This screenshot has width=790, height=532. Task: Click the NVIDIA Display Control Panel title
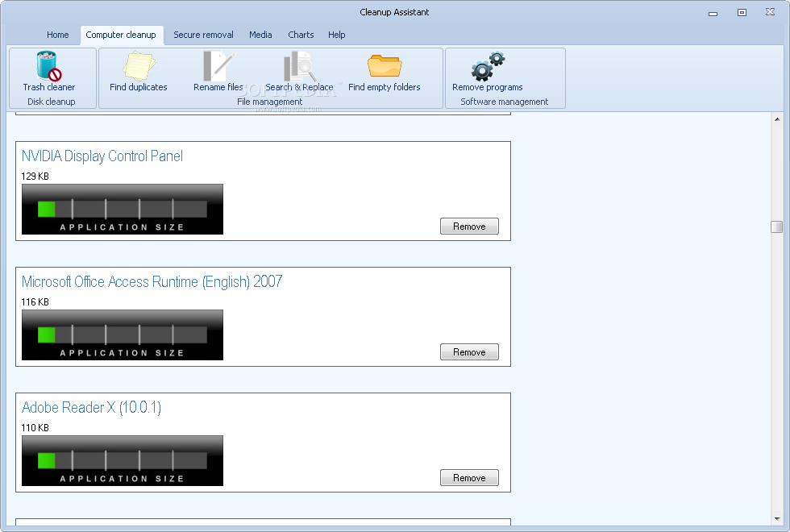[x=102, y=156]
